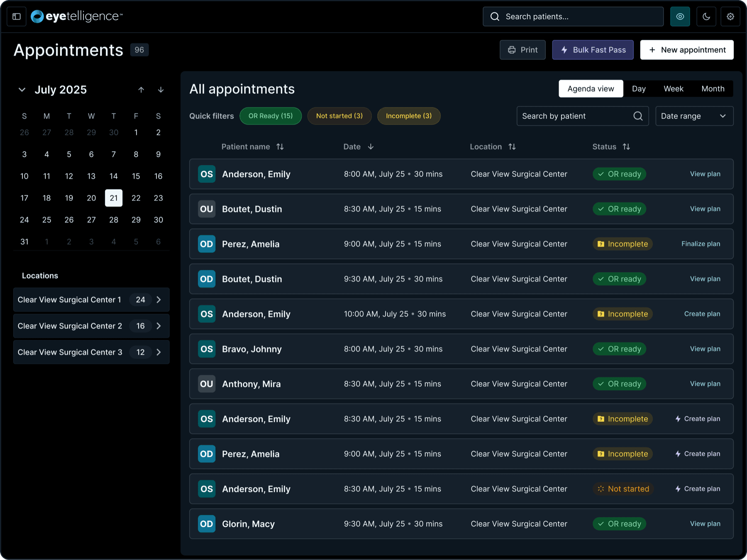Click Incomplete status for Anderson, Emily 10:00 AM

coord(622,314)
